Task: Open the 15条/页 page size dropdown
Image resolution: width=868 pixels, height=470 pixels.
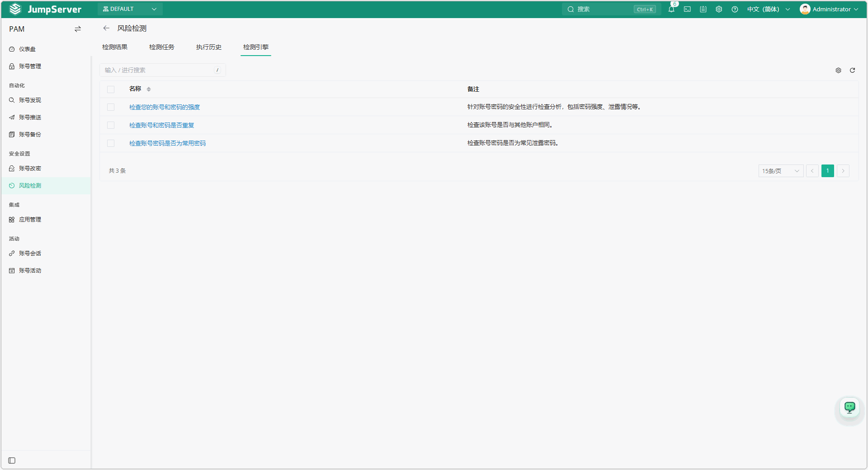Action: click(x=781, y=171)
